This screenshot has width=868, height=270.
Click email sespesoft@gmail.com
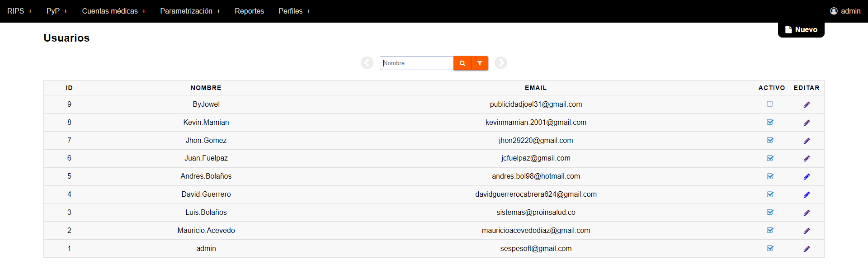click(x=536, y=249)
